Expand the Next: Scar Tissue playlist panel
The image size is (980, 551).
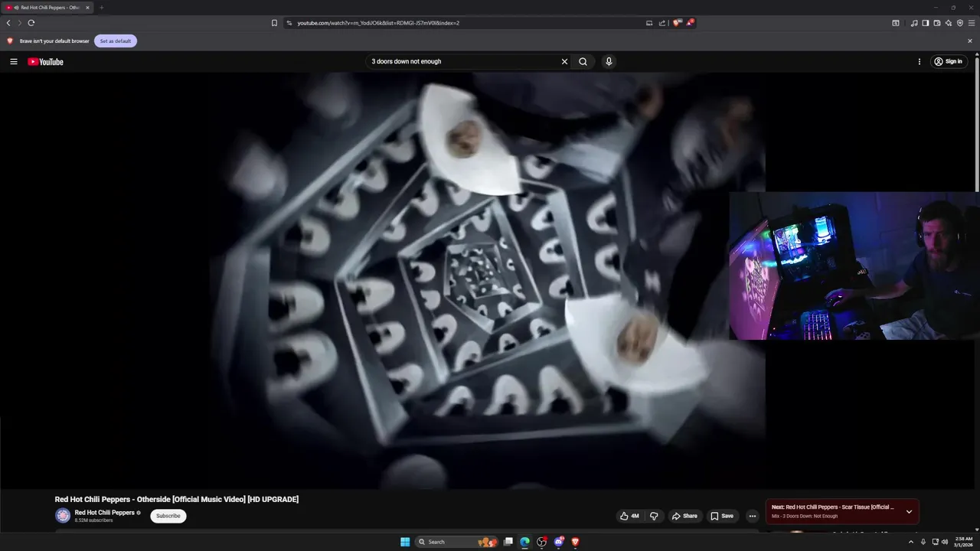tap(909, 511)
